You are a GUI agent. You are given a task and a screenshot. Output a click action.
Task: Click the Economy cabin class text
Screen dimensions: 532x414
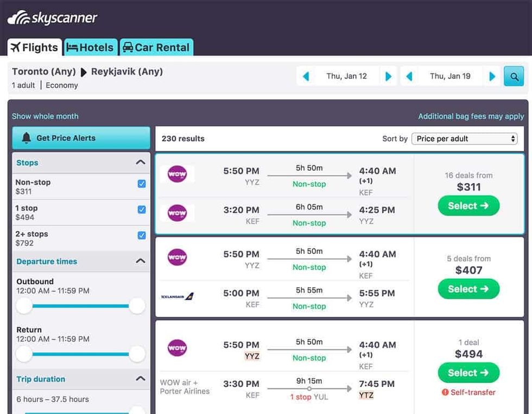[x=62, y=85]
